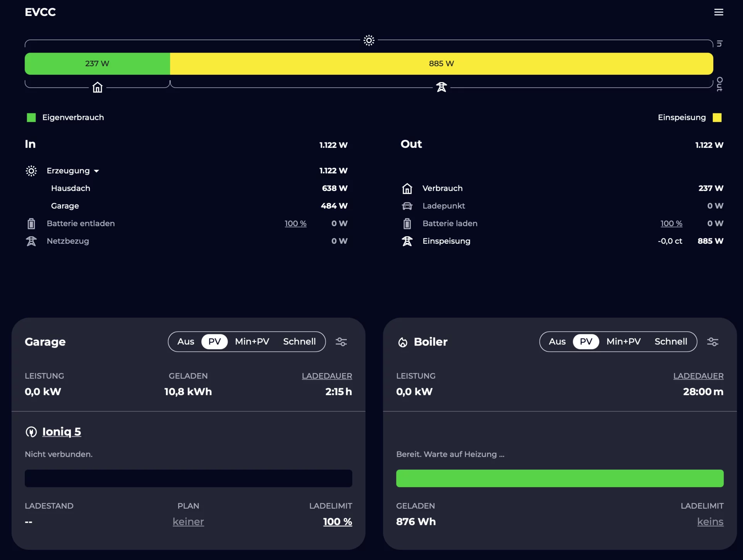
Task: Open the Ioniq 5 vehicle selector
Action: coord(62,432)
